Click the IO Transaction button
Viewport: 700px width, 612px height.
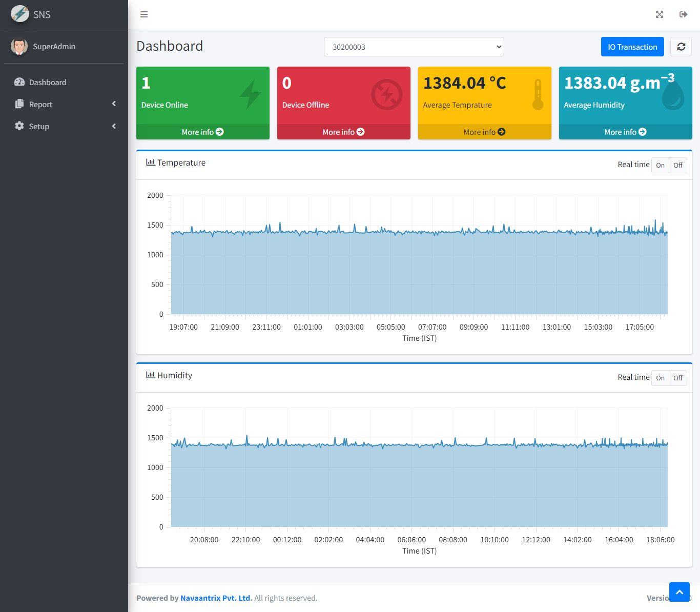pos(632,47)
